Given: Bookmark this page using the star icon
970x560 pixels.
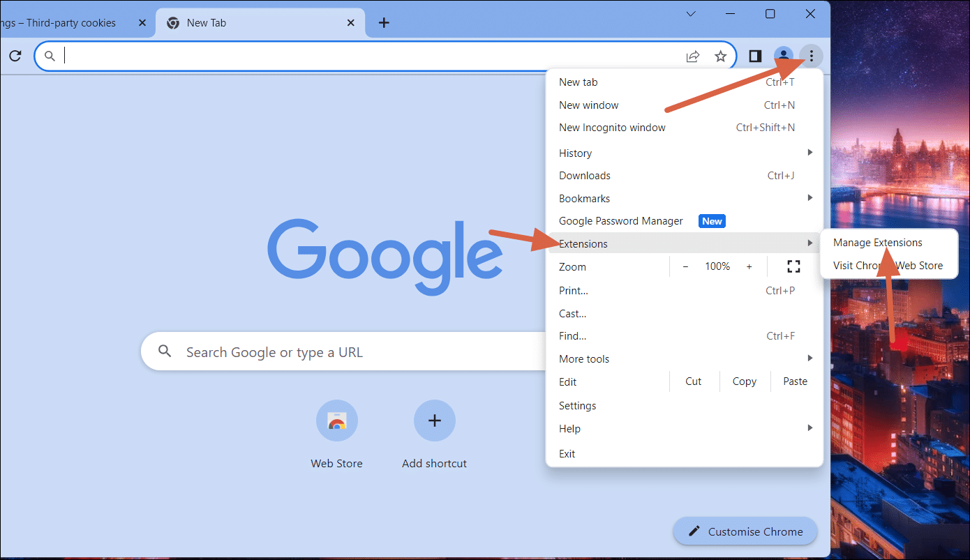Looking at the screenshot, I should tap(720, 56).
